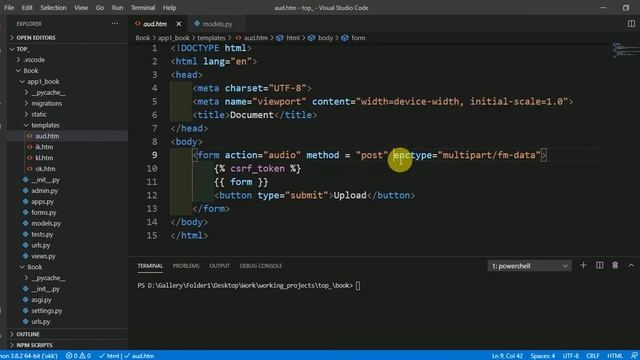Open asgi.py file

coord(67,300)
